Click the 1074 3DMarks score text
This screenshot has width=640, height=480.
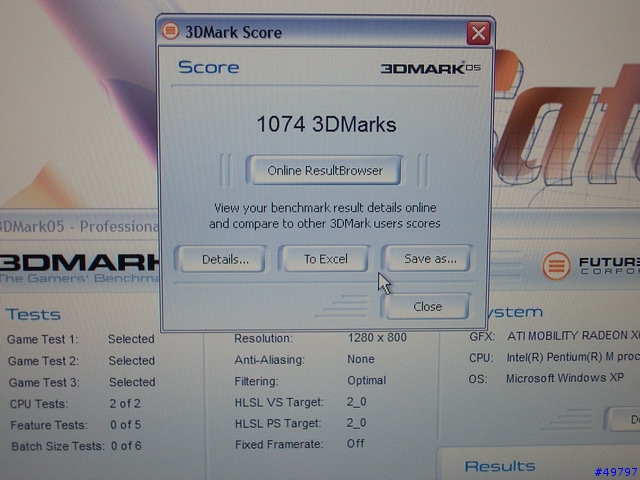tap(326, 124)
